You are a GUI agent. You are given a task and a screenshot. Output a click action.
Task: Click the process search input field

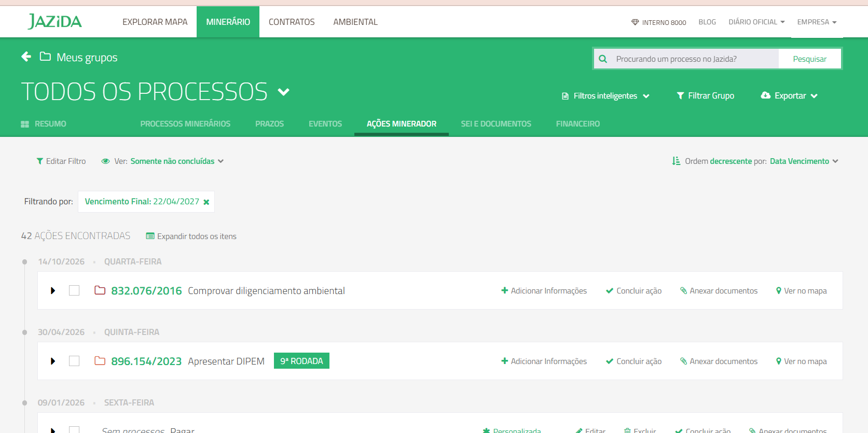click(x=694, y=59)
